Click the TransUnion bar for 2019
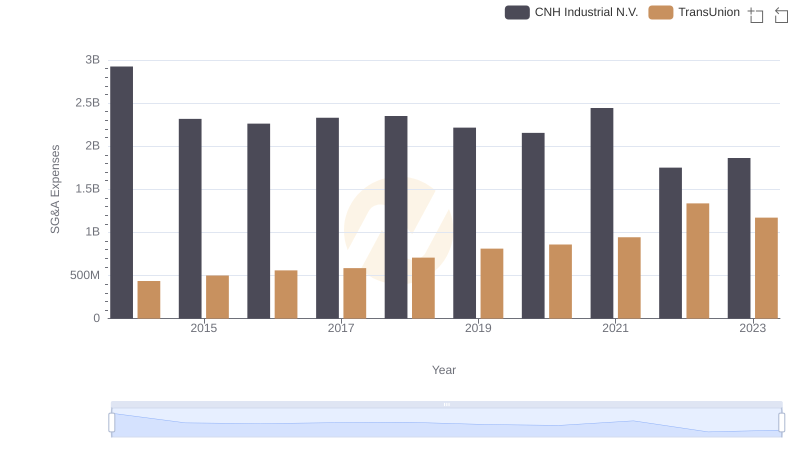This screenshot has width=800, height=461. pos(492,284)
